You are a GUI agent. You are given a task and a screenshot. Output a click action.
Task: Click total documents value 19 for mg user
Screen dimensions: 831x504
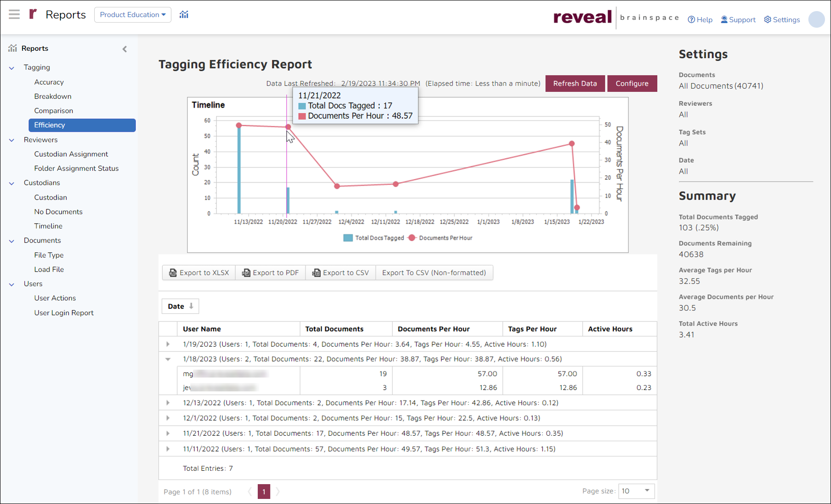(x=383, y=374)
